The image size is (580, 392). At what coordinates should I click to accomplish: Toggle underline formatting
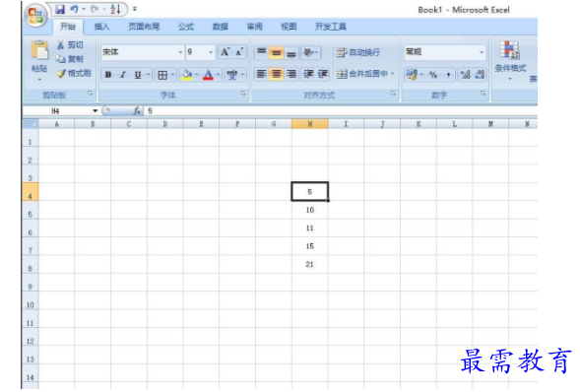[138, 75]
